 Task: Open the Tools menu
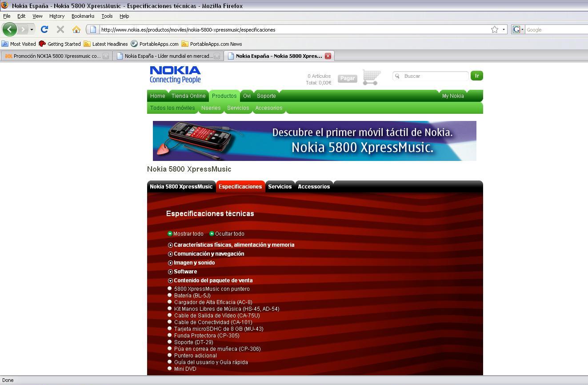tap(107, 16)
